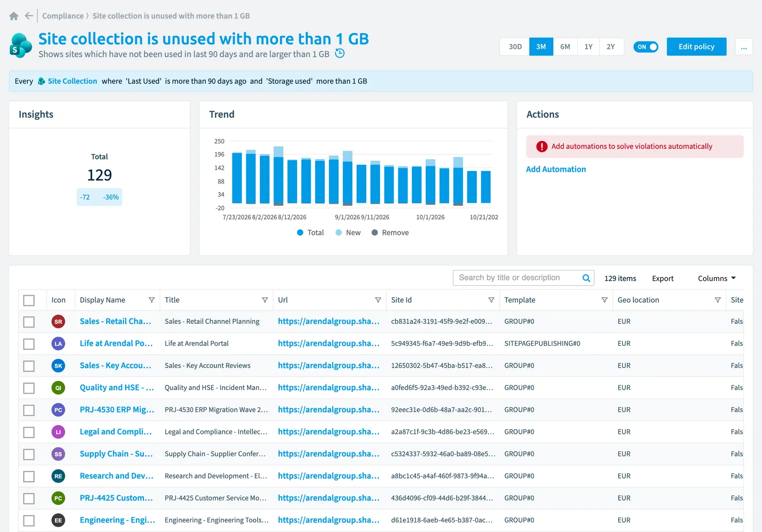Filter the Display Name column
Screen dimensions: 762x532
point(151,300)
